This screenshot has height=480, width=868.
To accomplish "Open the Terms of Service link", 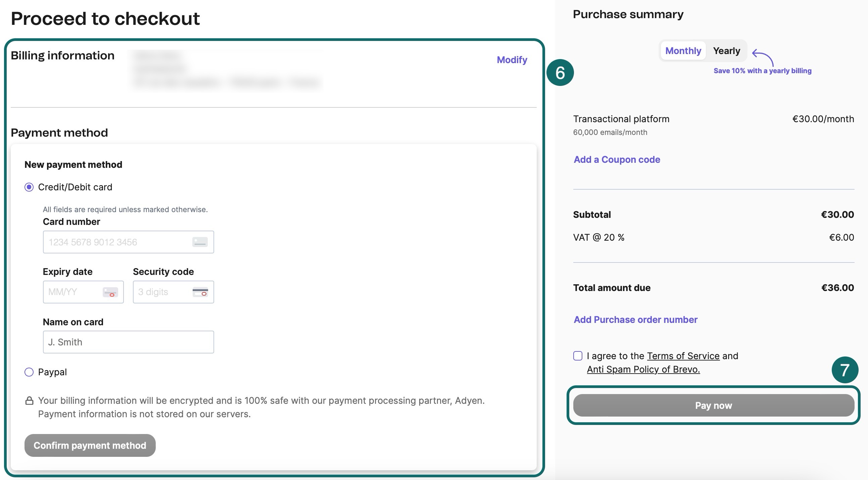I will click(x=683, y=356).
